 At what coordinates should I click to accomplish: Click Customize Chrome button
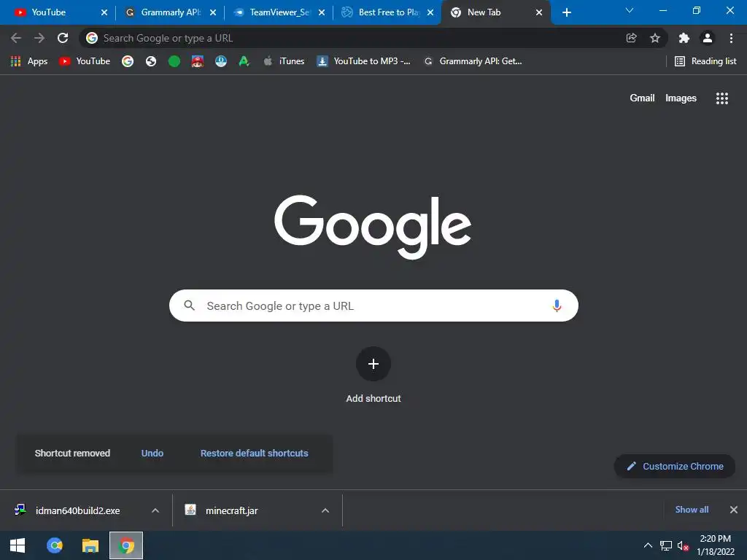pos(675,466)
